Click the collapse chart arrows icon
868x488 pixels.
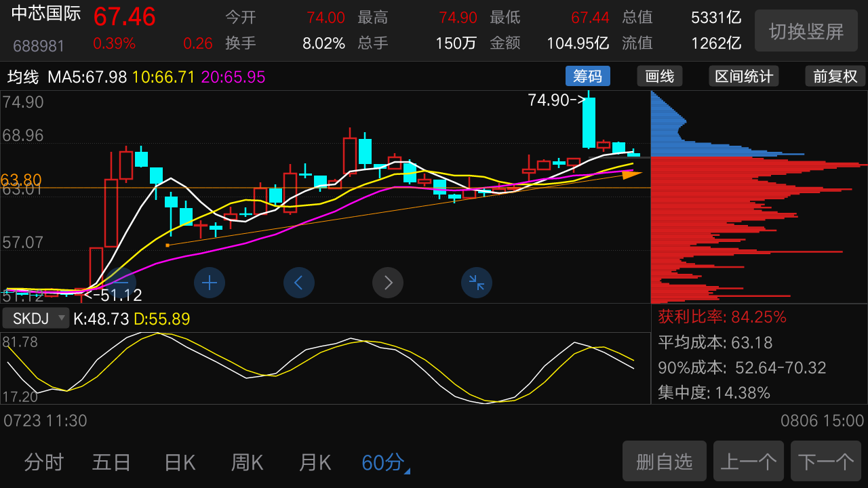(477, 283)
